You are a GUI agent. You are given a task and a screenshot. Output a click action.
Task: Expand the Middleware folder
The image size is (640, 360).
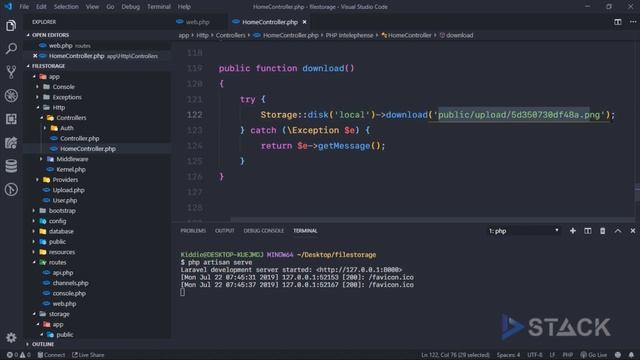pyautogui.click(x=72, y=159)
